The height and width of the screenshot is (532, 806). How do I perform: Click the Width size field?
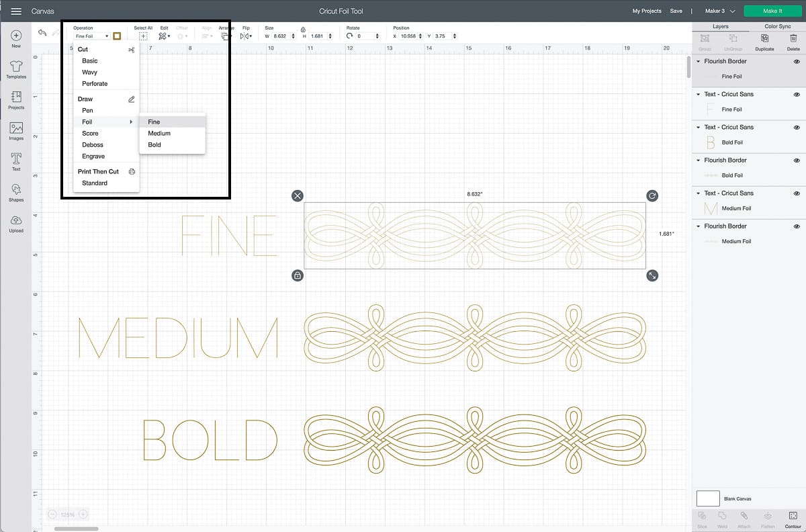(x=282, y=36)
